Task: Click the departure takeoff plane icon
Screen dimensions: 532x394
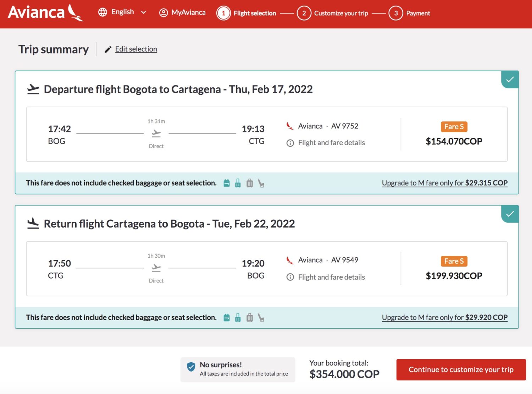Action: coord(33,89)
